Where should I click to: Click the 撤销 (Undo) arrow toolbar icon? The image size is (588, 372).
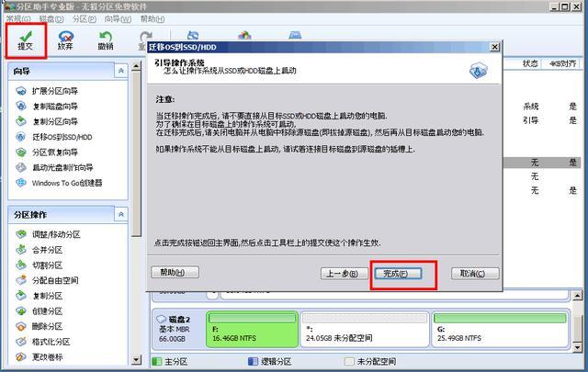coord(106,40)
